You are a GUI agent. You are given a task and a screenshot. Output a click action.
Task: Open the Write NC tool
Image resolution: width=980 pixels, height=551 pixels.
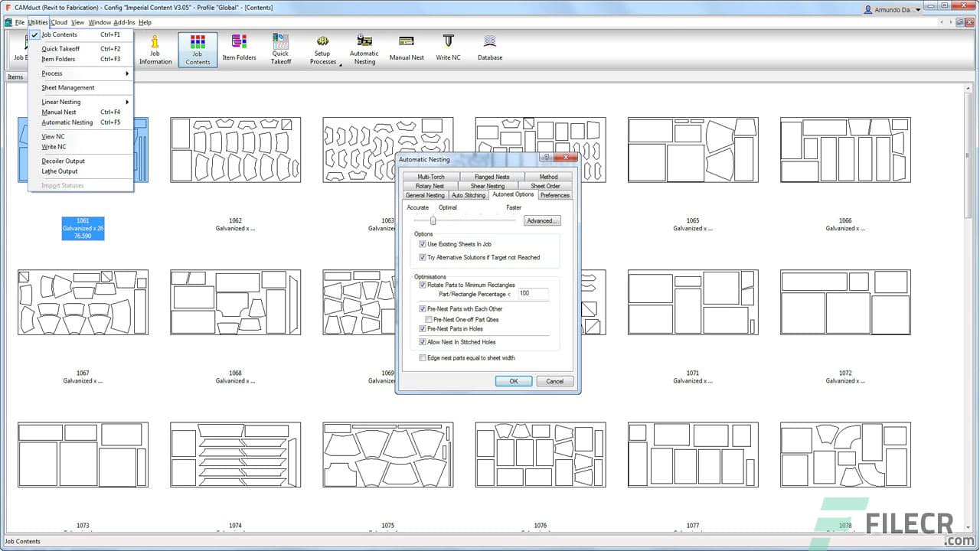coord(447,47)
